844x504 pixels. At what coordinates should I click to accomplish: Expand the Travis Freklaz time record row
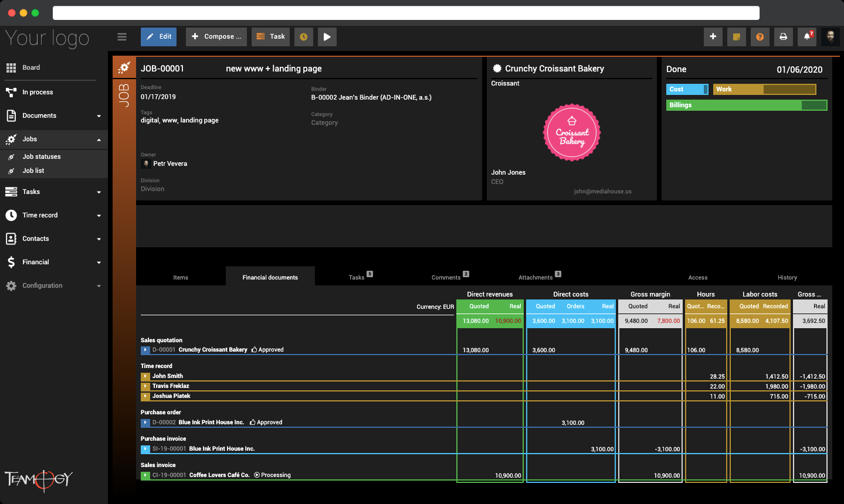(x=145, y=386)
